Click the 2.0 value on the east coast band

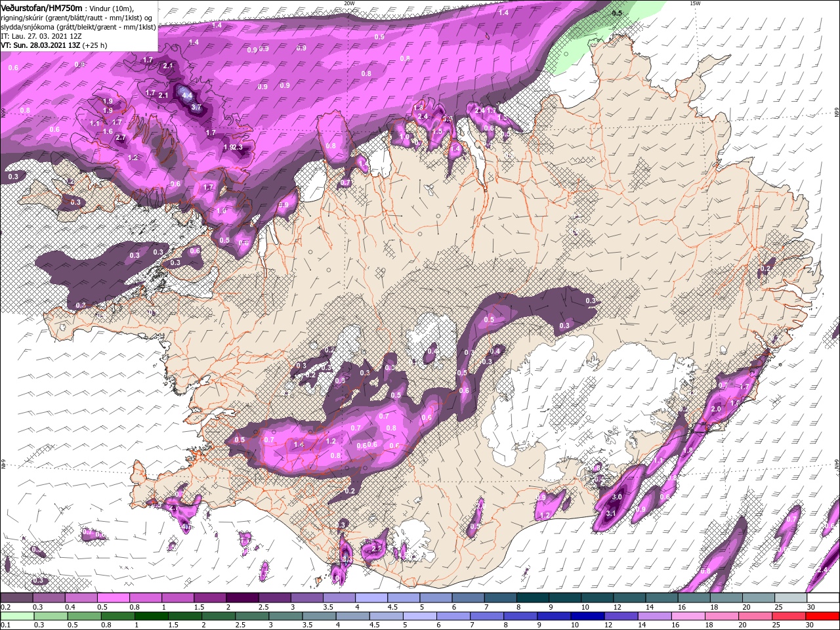716,409
